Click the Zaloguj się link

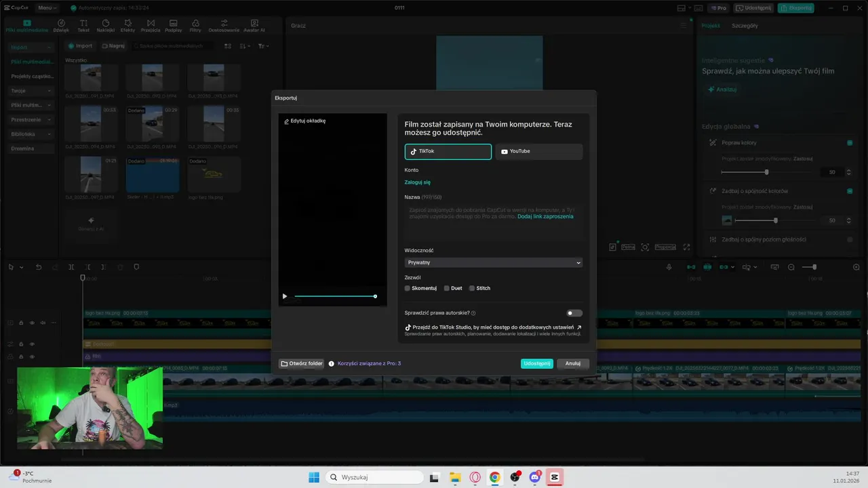pos(418,182)
